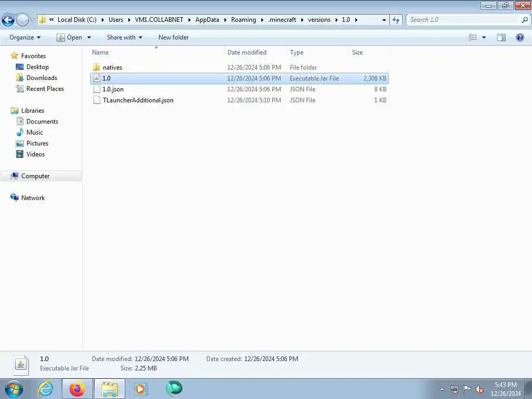Click the Forward navigation arrow
532x399 pixels.
click(22, 20)
